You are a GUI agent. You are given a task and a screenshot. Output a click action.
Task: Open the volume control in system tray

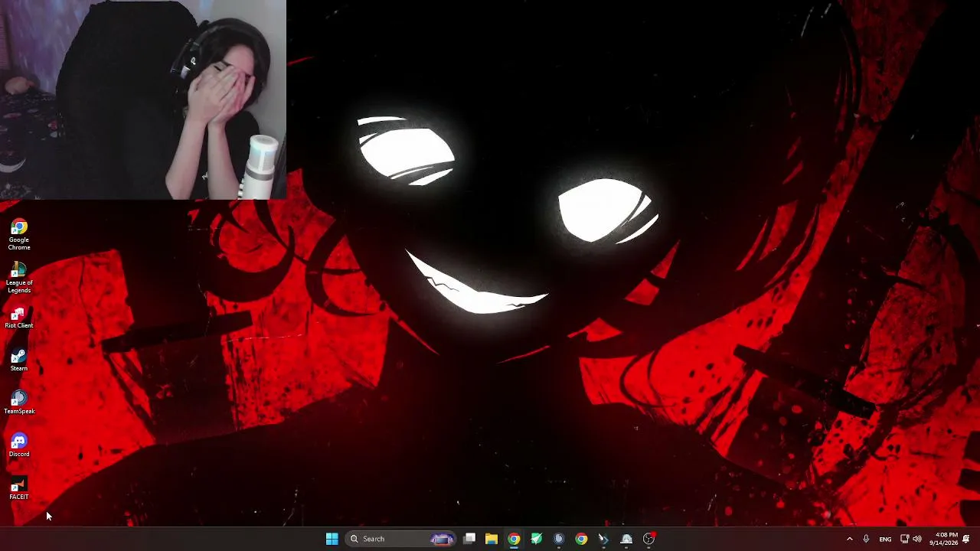[x=917, y=539]
